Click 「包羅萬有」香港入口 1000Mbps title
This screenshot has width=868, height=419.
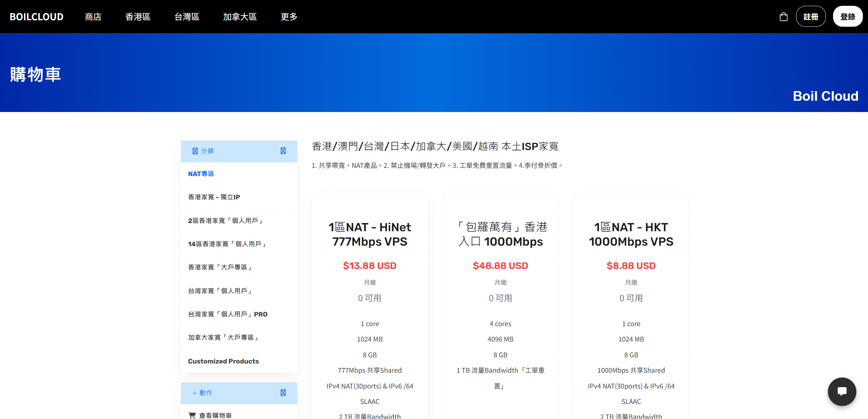[x=500, y=234]
